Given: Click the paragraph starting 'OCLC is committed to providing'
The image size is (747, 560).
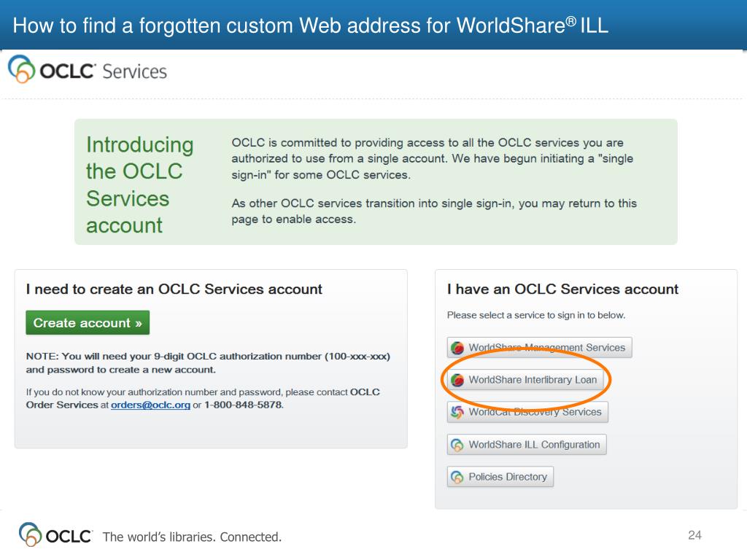Looking at the screenshot, I should pos(432,158).
